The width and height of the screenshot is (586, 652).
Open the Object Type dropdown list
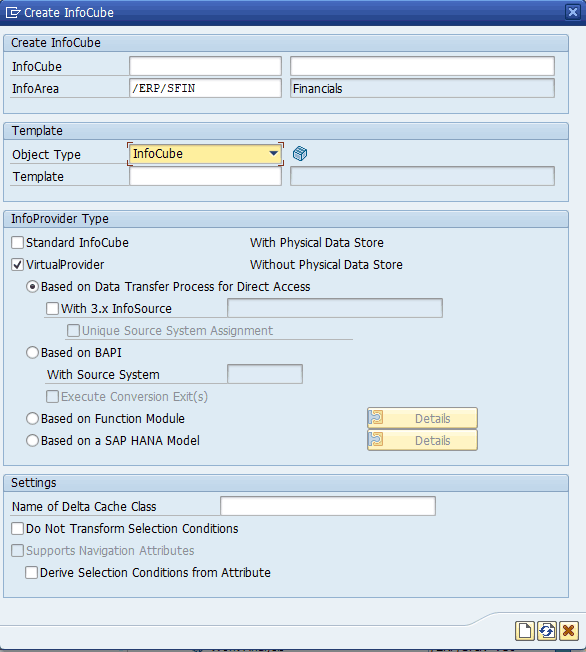[x=273, y=153]
